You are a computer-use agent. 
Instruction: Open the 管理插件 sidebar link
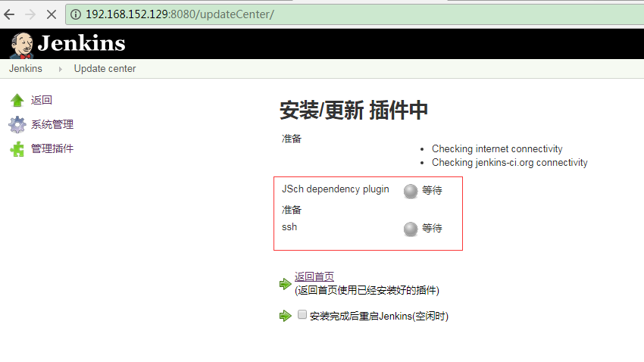(52, 148)
